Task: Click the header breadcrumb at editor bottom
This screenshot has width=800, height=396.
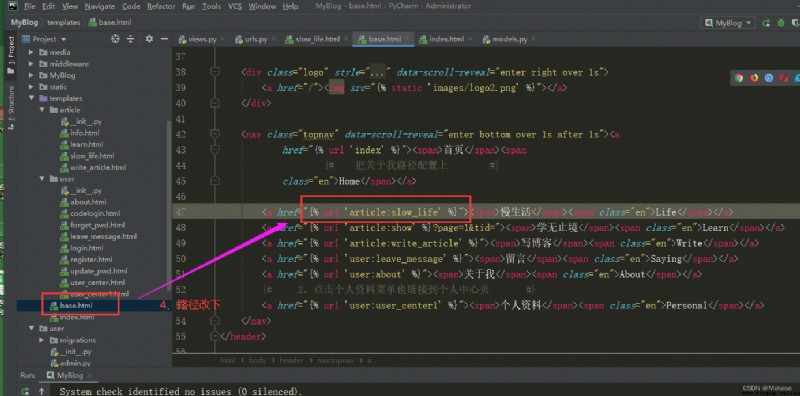Action: [x=291, y=360]
